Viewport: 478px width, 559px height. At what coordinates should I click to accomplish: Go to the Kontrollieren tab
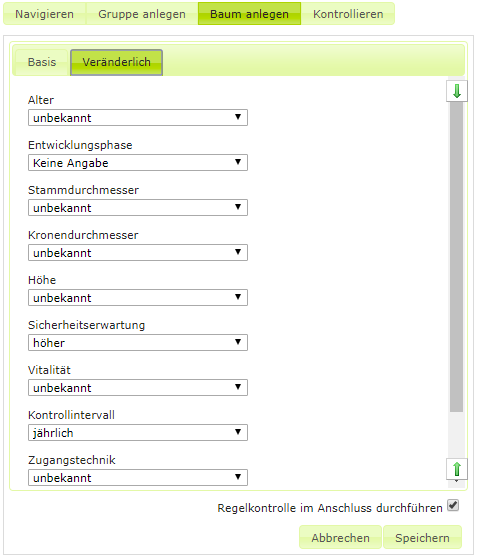pyautogui.click(x=348, y=14)
